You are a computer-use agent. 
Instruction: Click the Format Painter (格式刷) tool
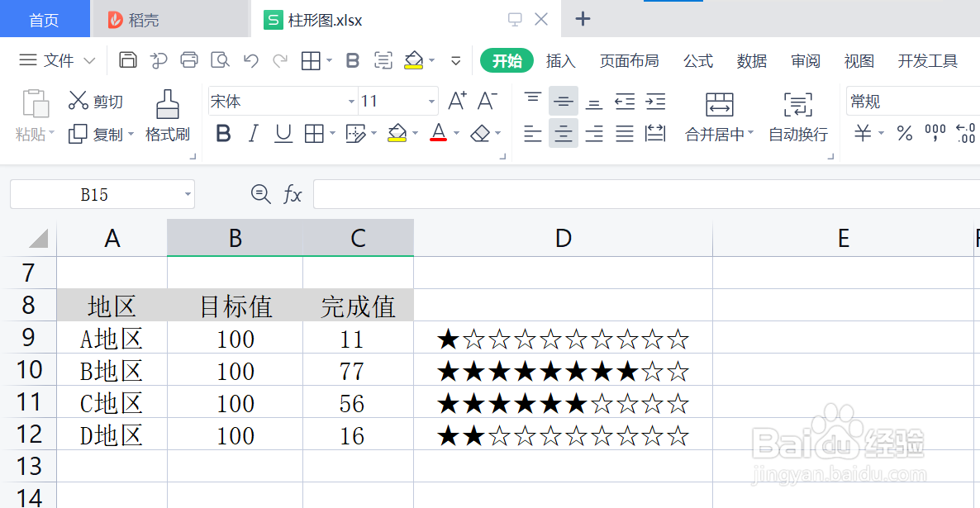point(168,116)
